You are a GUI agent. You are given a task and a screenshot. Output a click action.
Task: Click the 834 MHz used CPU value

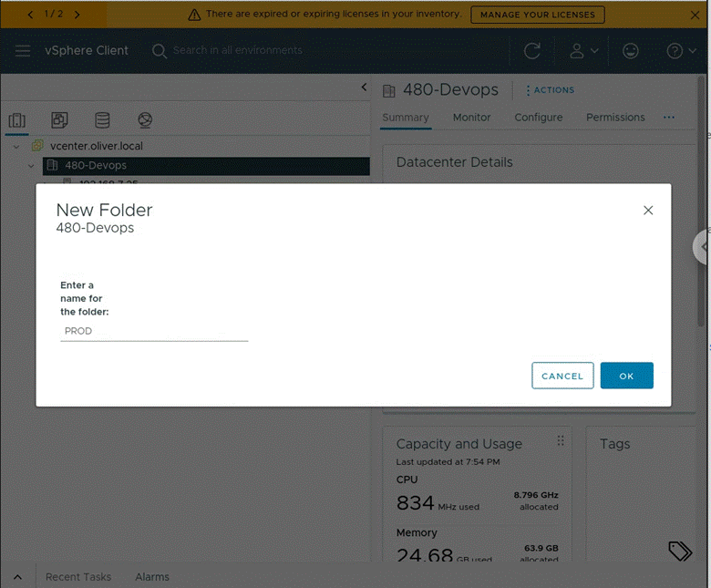pyautogui.click(x=438, y=503)
